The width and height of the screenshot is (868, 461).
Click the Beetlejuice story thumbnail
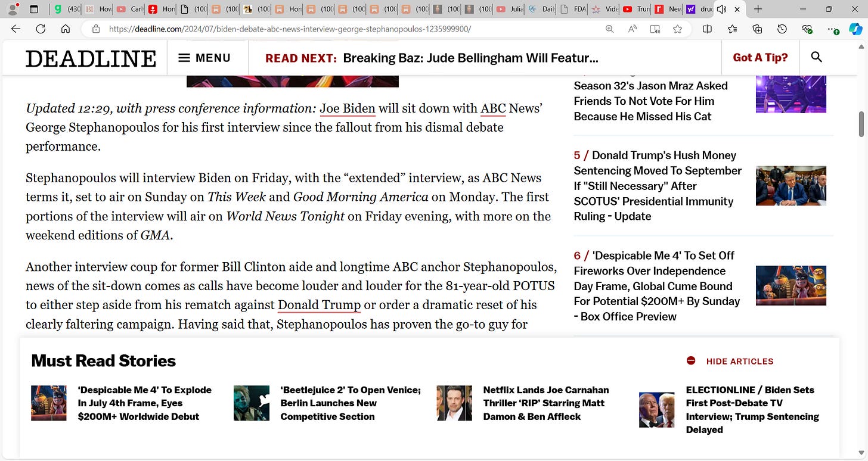point(252,403)
